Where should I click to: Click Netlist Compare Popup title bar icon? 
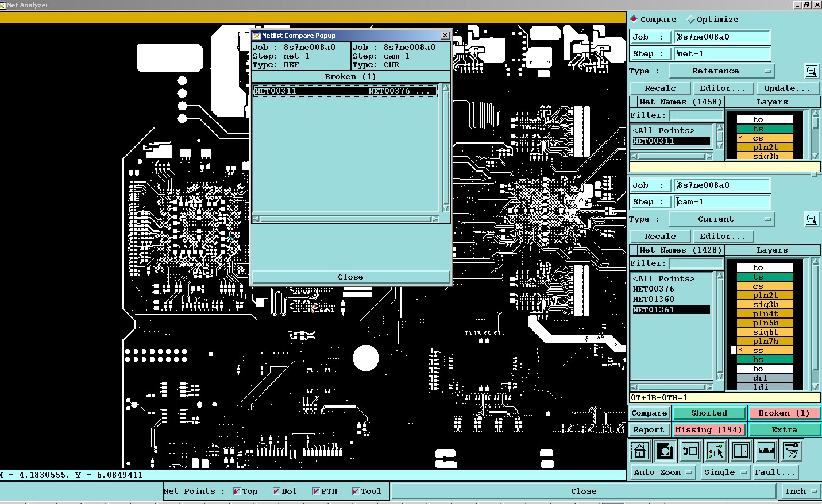click(257, 36)
